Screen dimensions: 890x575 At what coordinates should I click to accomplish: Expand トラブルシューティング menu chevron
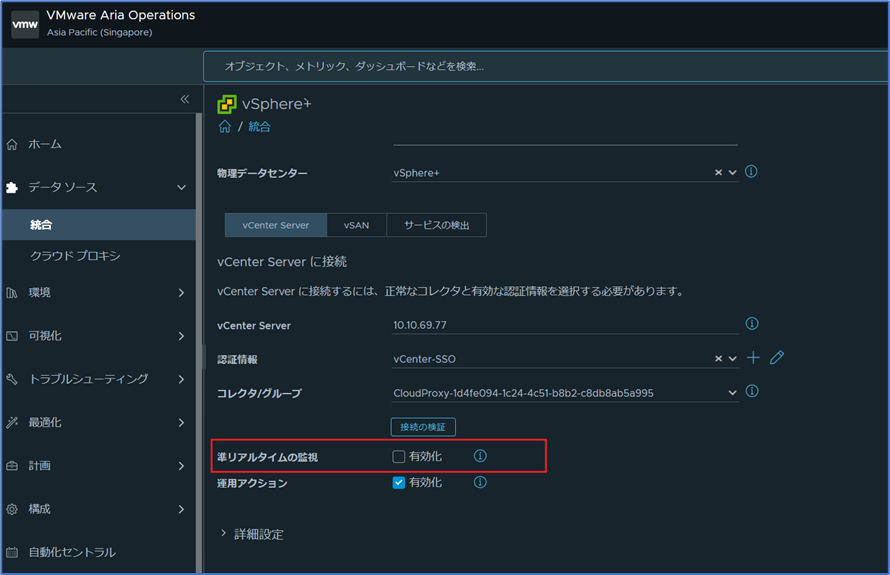tap(182, 379)
